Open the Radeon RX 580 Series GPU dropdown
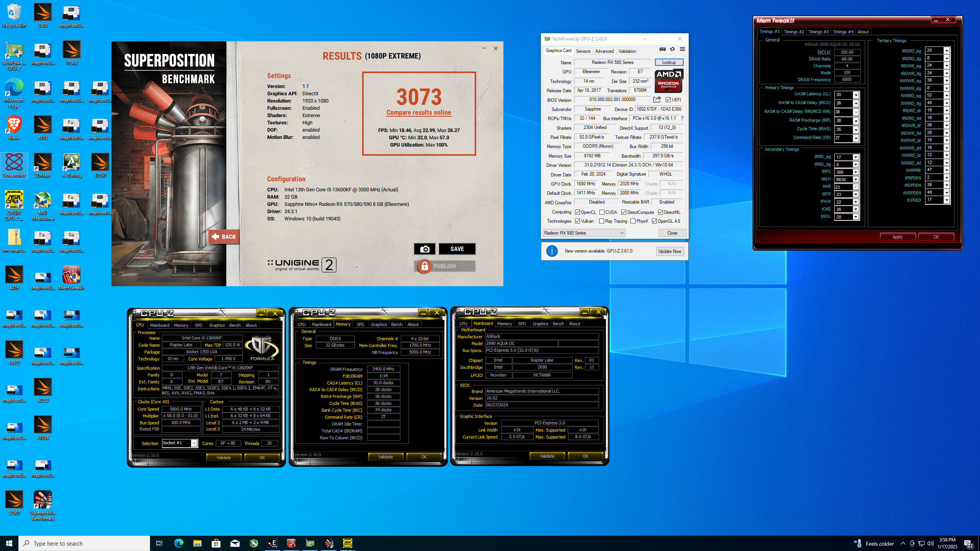 pyautogui.click(x=584, y=233)
